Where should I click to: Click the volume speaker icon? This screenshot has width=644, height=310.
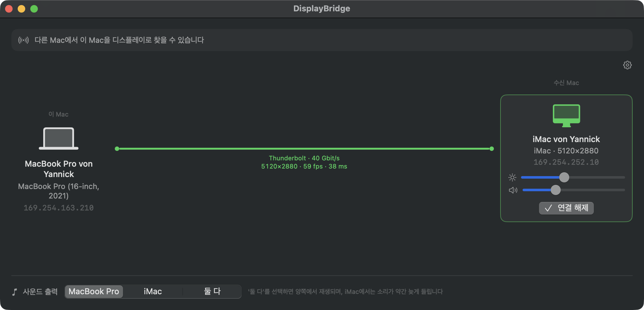(513, 190)
